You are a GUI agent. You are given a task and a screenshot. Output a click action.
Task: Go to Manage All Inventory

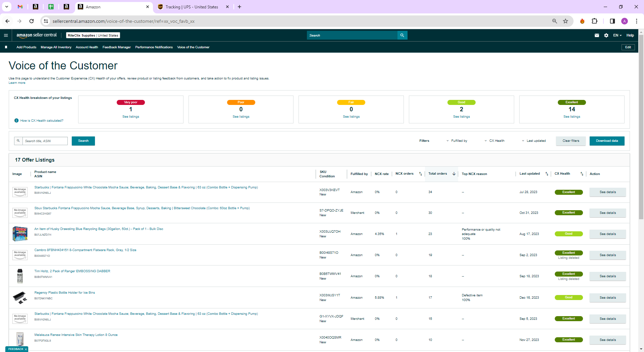tap(56, 47)
